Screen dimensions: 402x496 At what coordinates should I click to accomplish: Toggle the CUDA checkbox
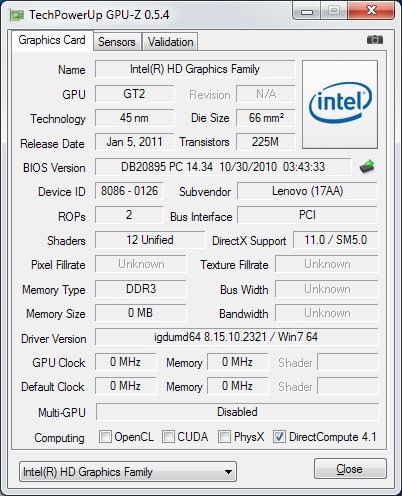click(x=168, y=436)
